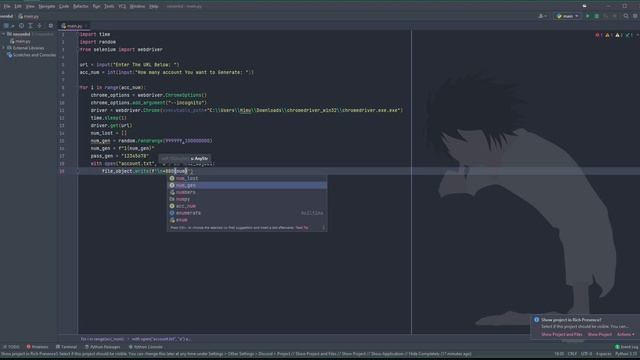Click the locate opened file icon
The height and width of the screenshot is (360, 640).
tap(21, 25)
